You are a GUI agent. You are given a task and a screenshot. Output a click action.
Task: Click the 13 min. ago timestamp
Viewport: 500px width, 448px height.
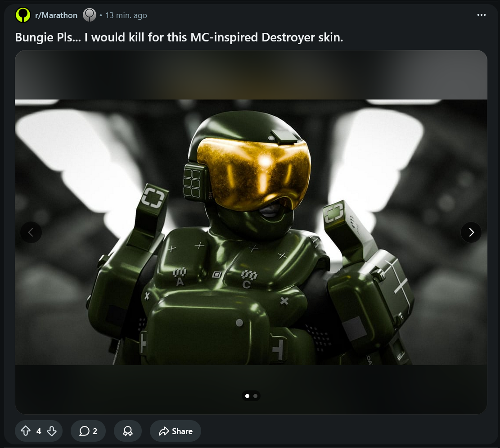(x=126, y=15)
